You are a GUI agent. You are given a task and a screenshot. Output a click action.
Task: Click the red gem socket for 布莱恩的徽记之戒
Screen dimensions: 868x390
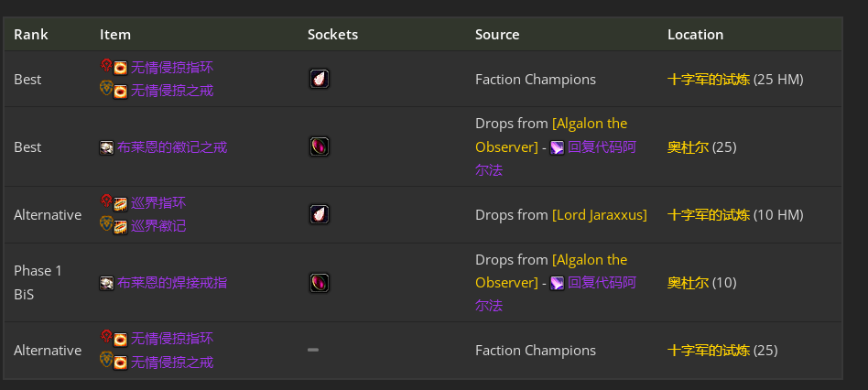[320, 146]
